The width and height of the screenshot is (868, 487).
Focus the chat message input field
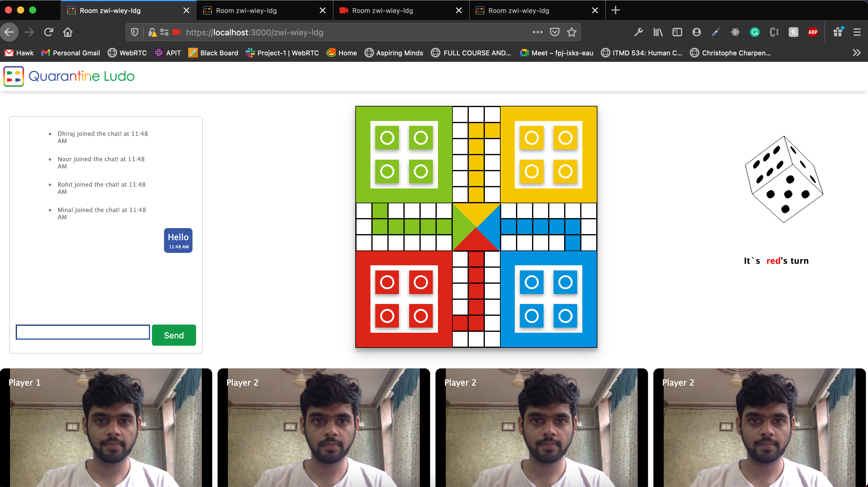(x=83, y=332)
